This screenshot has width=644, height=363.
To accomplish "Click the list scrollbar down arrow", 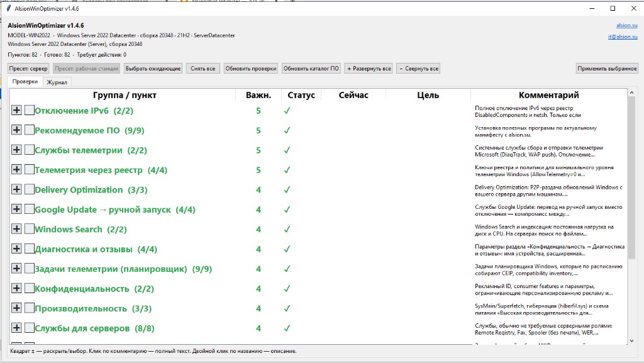I will click(x=631, y=340).
